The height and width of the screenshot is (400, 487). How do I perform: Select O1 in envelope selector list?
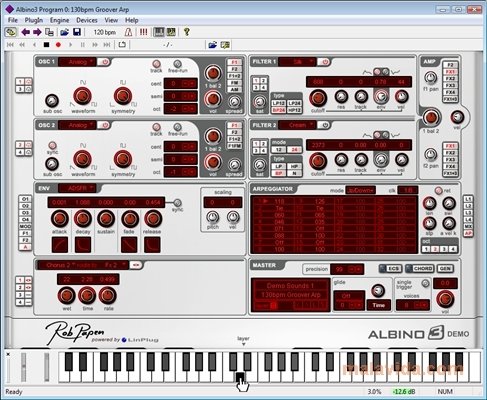click(25, 199)
